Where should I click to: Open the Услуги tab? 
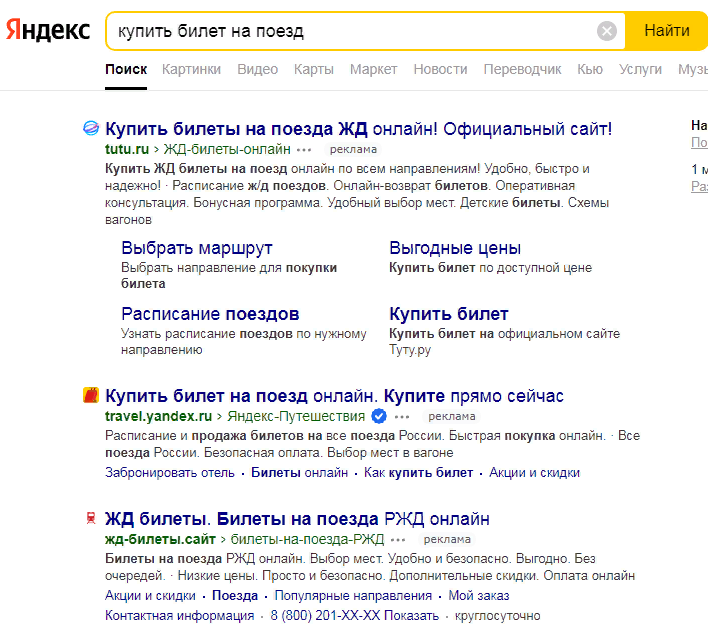pyautogui.click(x=640, y=69)
